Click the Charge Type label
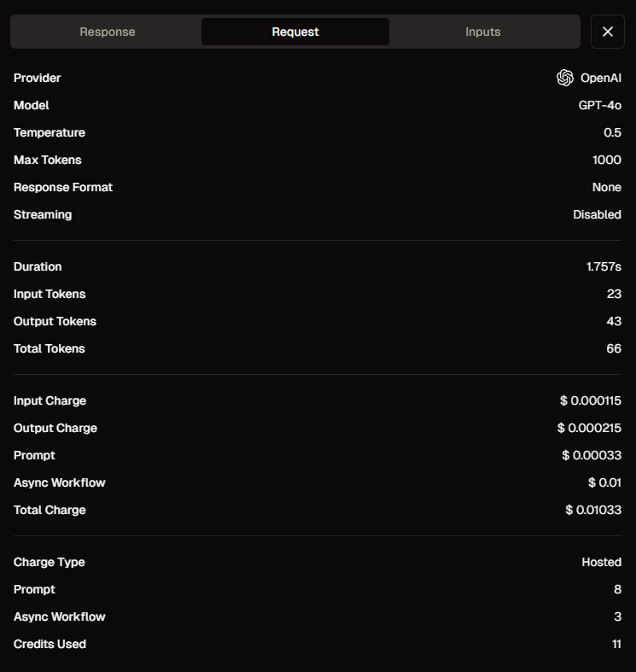The height and width of the screenshot is (672, 636). 50,563
